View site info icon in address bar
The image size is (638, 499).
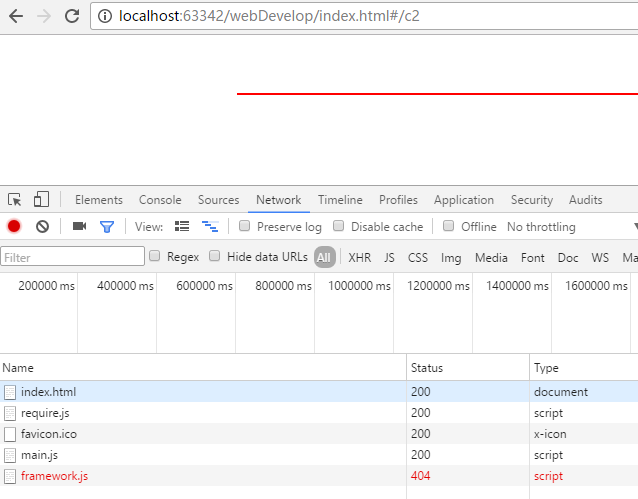pos(105,16)
